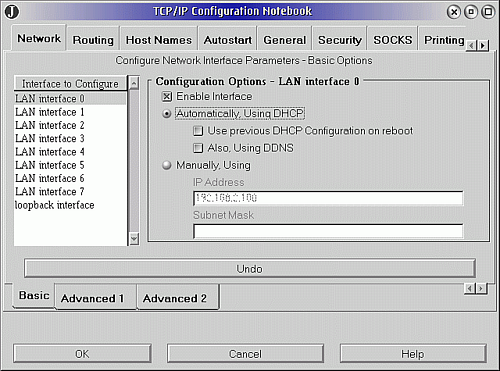Select LAN interface 7 in list
The width and height of the screenshot is (500, 371).
[x=70, y=192]
